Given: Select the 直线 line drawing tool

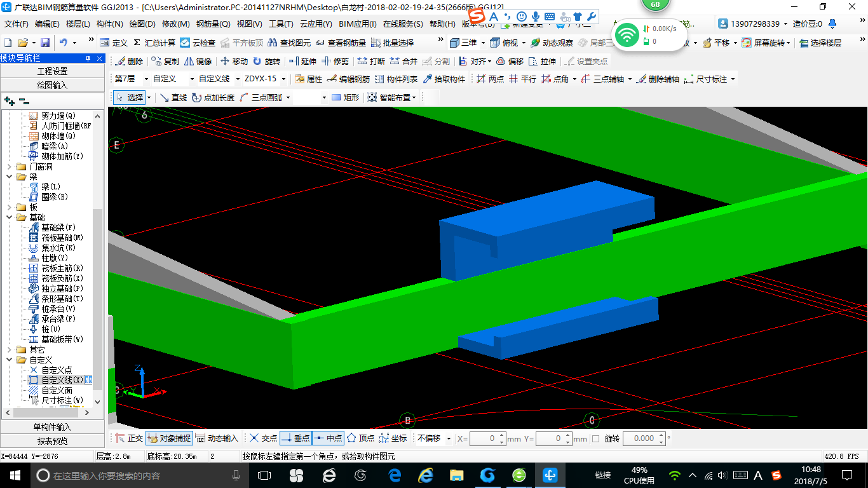Looking at the screenshot, I should click(x=173, y=97).
